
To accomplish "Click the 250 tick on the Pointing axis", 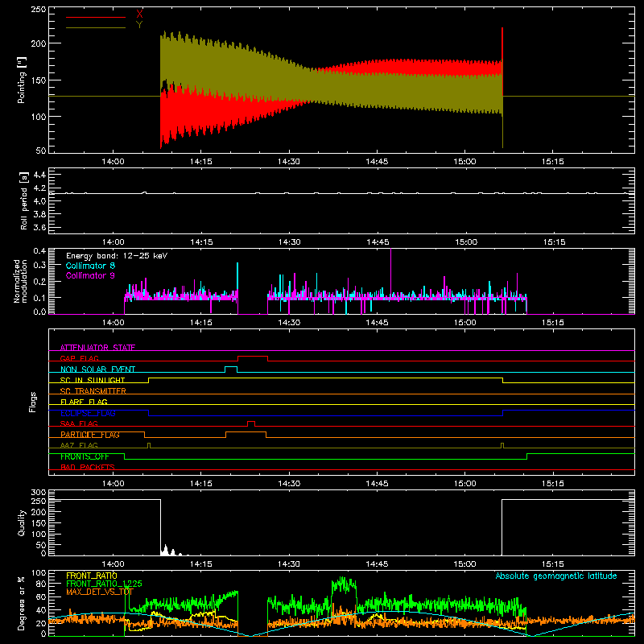I will pos(39,9).
